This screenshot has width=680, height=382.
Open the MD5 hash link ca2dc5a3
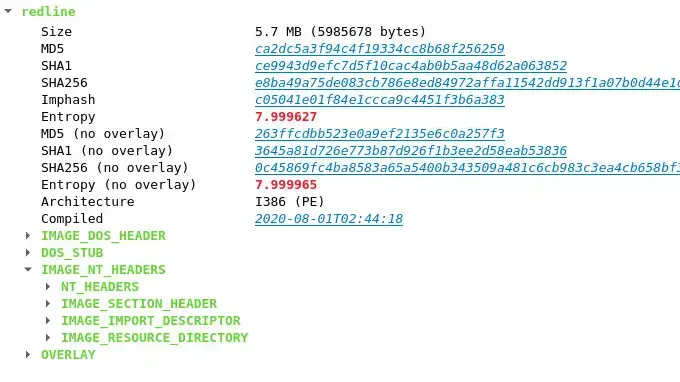(379, 49)
